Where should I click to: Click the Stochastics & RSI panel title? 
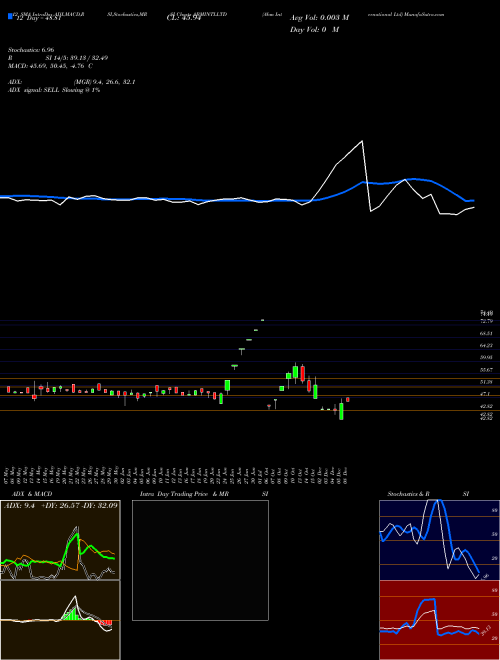pos(428,494)
